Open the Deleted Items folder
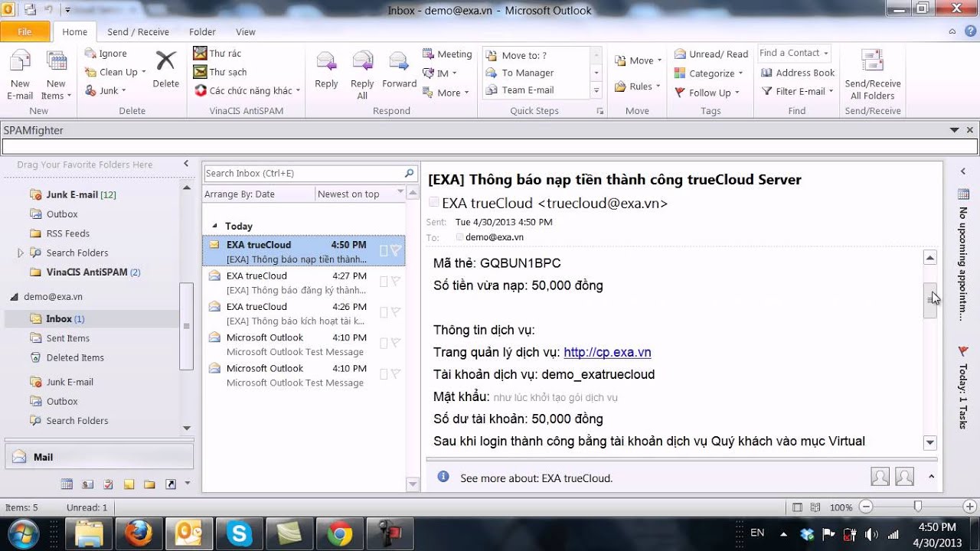Viewport: 980px width, 551px height. click(74, 357)
